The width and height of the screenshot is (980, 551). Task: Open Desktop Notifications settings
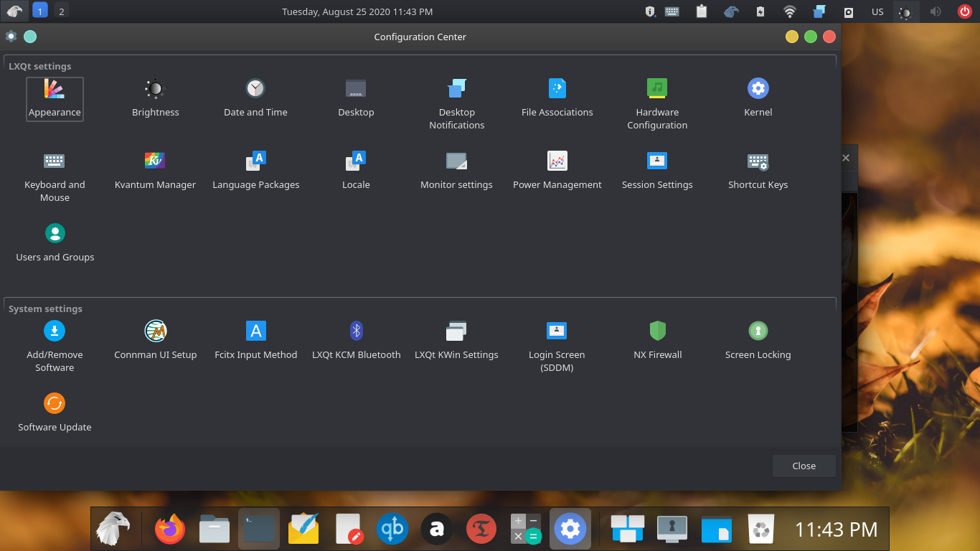pos(457,105)
